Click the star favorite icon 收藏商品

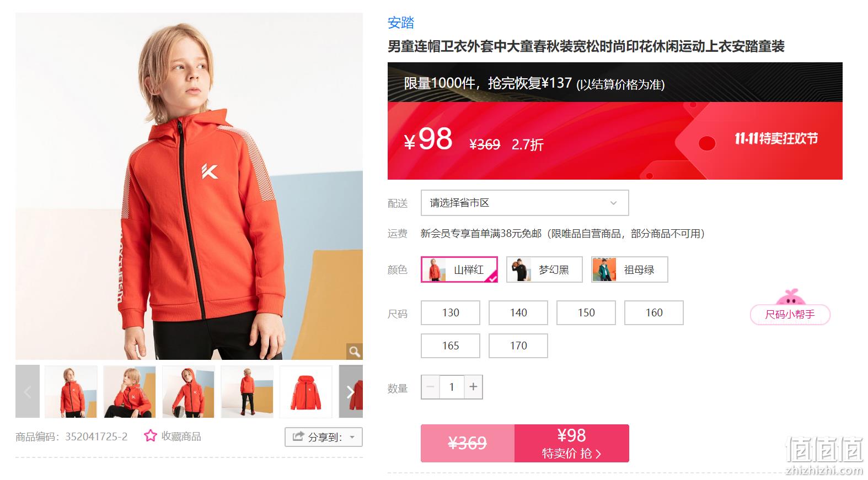click(151, 436)
